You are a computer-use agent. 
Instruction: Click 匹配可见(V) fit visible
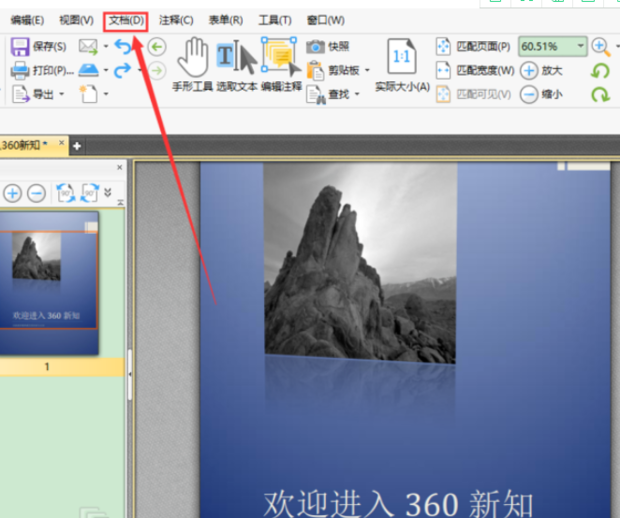tap(473, 95)
